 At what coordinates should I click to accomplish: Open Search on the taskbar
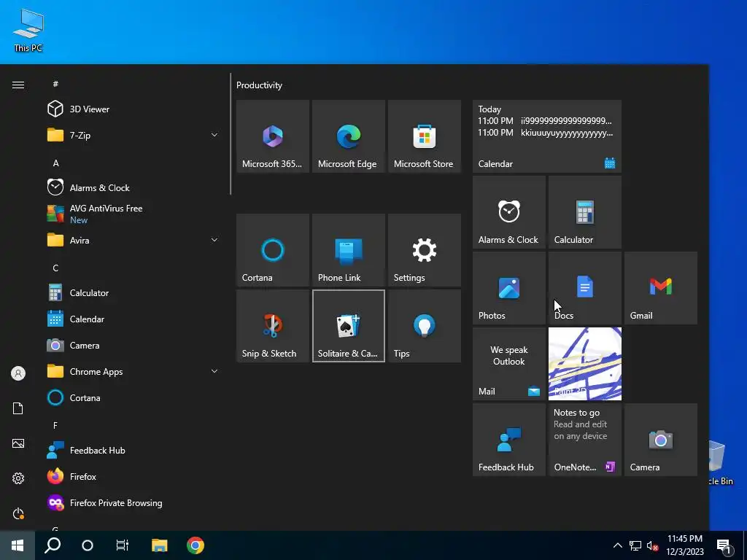[x=53, y=545]
